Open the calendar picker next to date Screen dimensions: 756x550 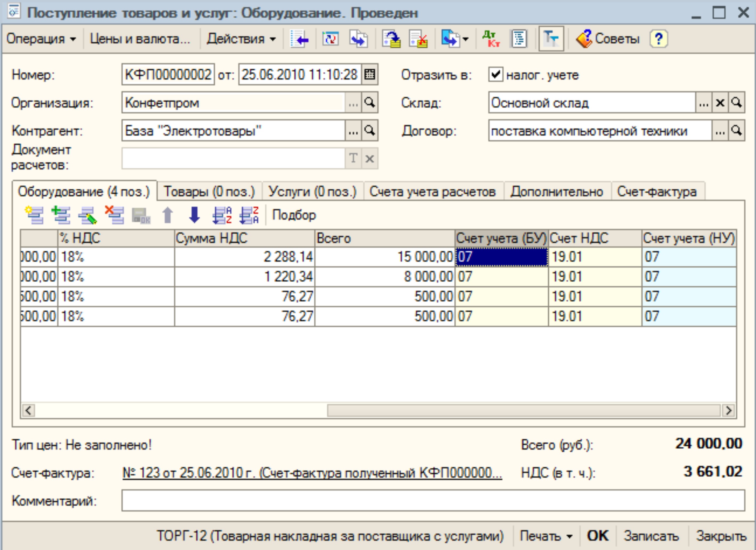(x=370, y=74)
